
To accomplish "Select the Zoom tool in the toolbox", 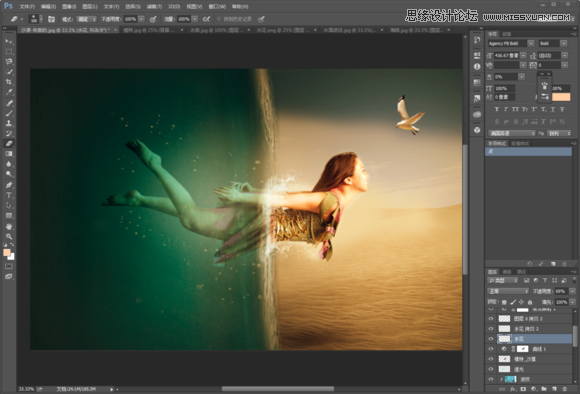I will click(9, 236).
